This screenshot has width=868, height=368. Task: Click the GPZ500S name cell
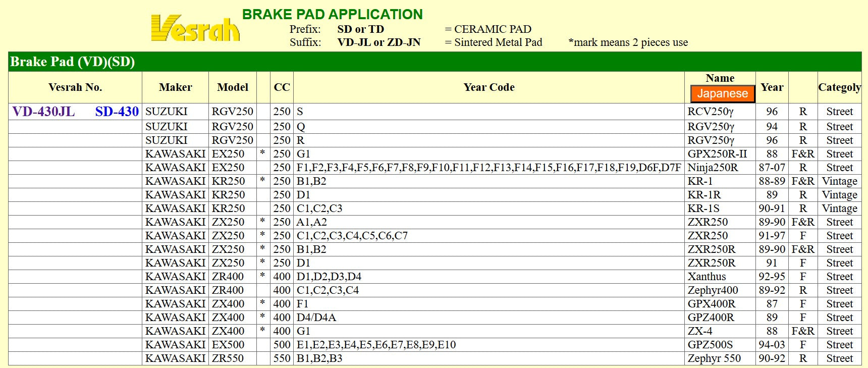tap(710, 345)
